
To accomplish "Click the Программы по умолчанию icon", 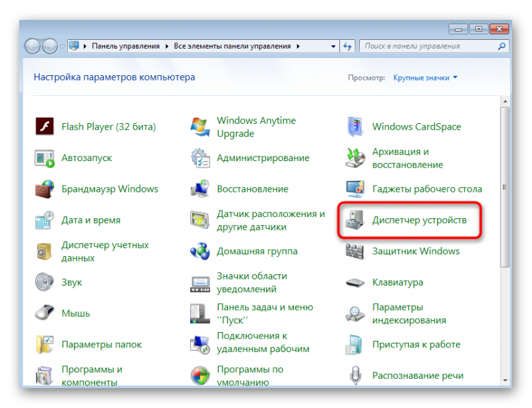I will point(200,375).
